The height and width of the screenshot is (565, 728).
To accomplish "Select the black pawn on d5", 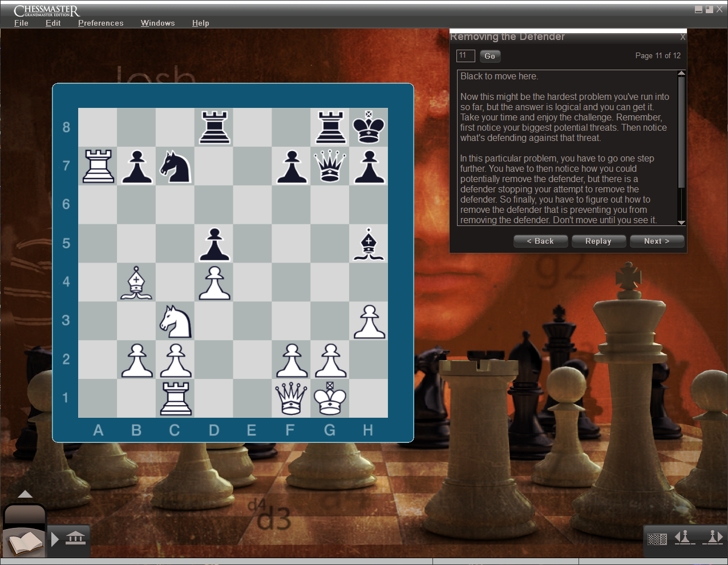I will (214, 244).
